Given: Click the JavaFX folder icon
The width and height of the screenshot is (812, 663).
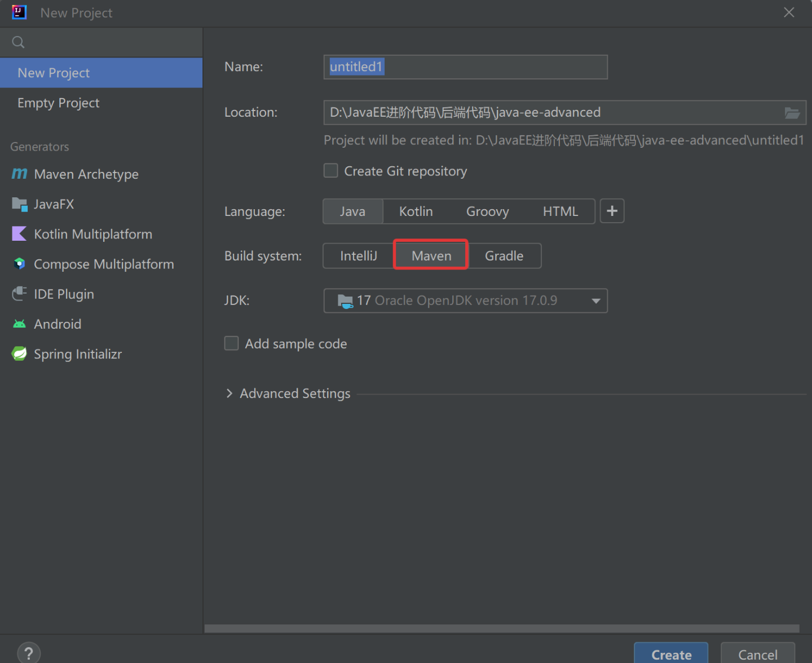Looking at the screenshot, I should tap(20, 204).
